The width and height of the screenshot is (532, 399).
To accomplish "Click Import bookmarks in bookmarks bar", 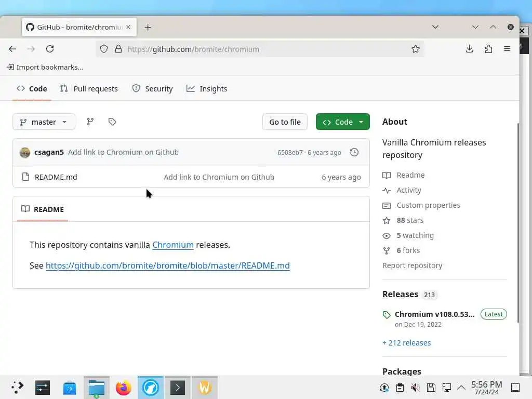I will point(45,67).
